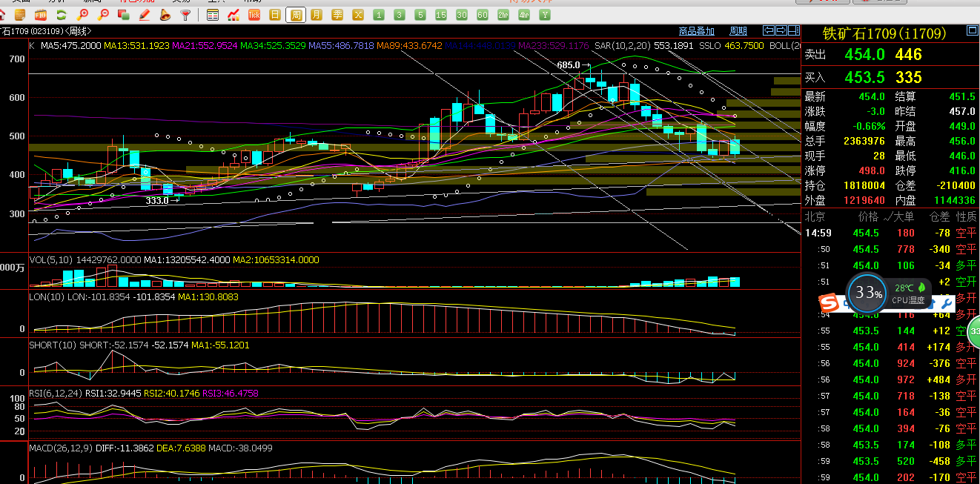Click the 333.0 low price marker
The width and height of the screenshot is (980, 484).
click(x=156, y=200)
